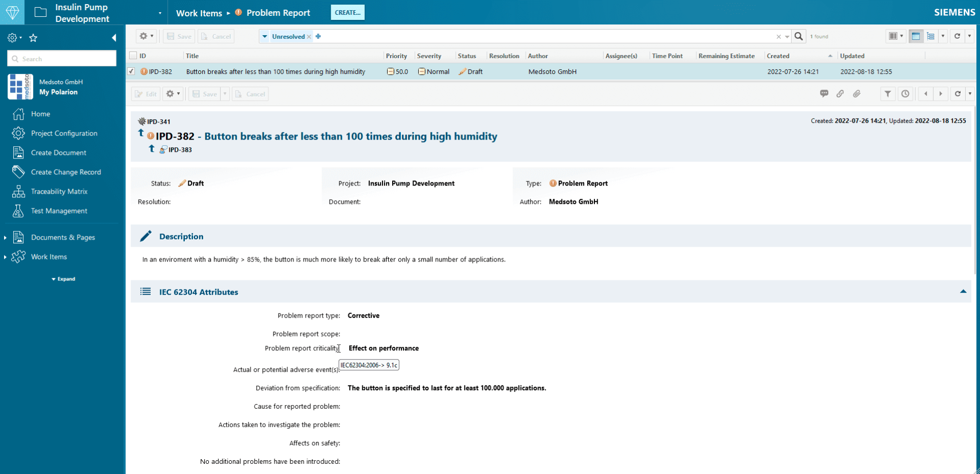Open linked item IPD-383
This screenshot has height=474, width=980.
coord(180,150)
